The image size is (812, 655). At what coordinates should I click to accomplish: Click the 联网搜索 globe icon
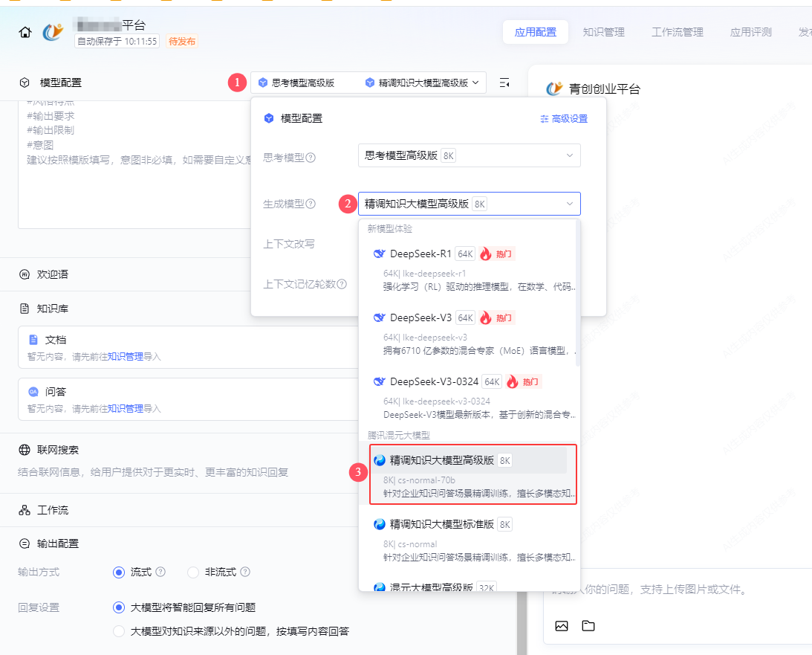25,450
